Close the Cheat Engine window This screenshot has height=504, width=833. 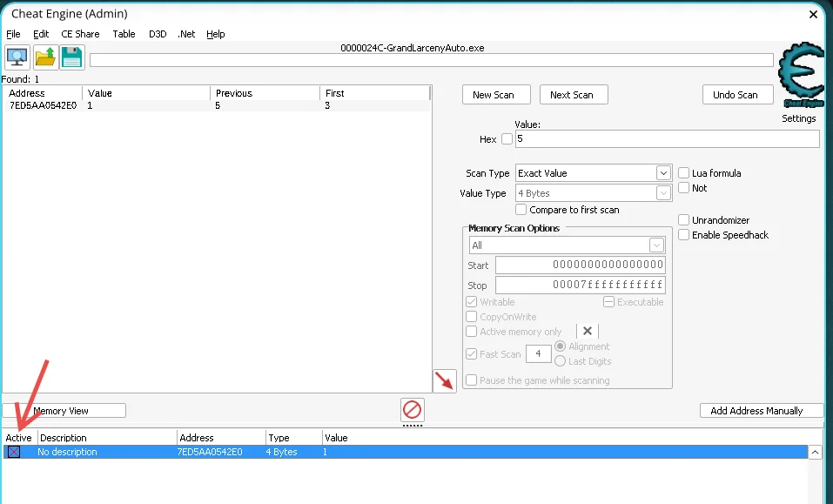(813, 14)
